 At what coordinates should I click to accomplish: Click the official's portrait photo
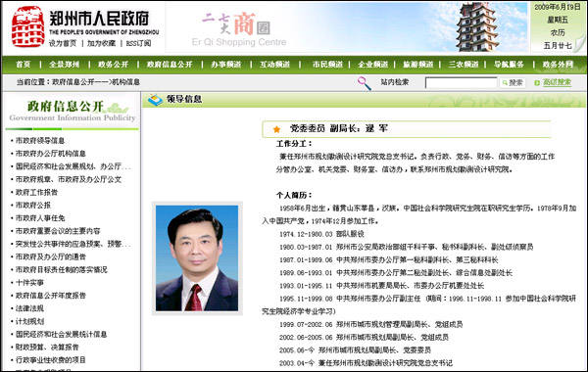197,258
